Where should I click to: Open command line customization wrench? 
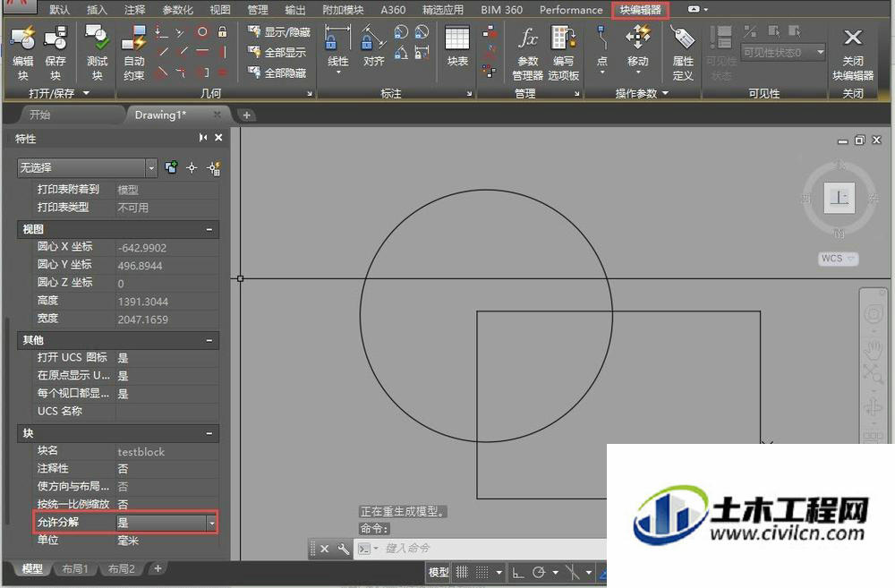pyautogui.click(x=344, y=549)
